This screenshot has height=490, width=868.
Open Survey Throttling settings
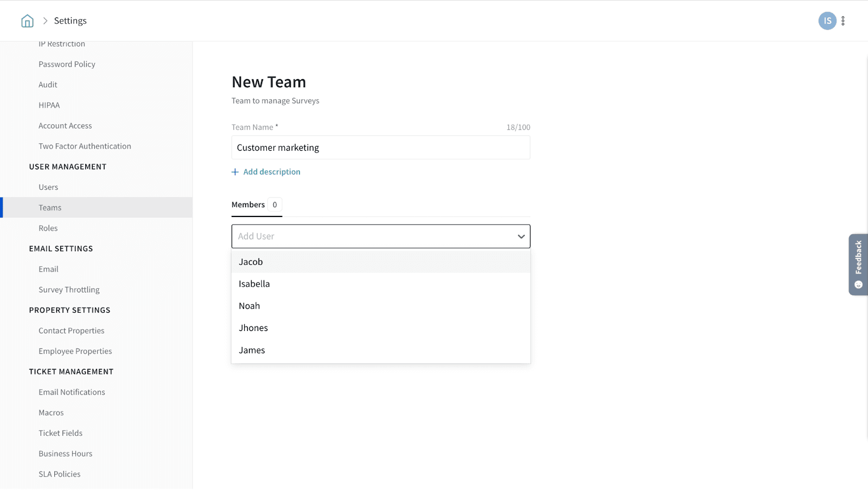coord(69,290)
